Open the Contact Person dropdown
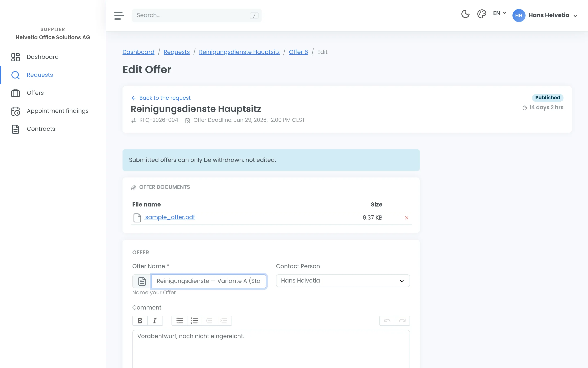The height and width of the screenshot is (368, 588). 343,281
